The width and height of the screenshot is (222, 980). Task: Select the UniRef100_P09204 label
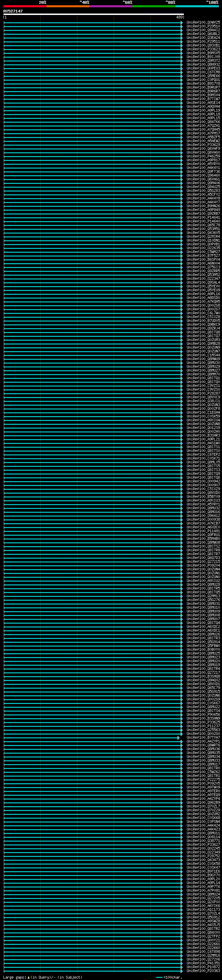point(203,565)
